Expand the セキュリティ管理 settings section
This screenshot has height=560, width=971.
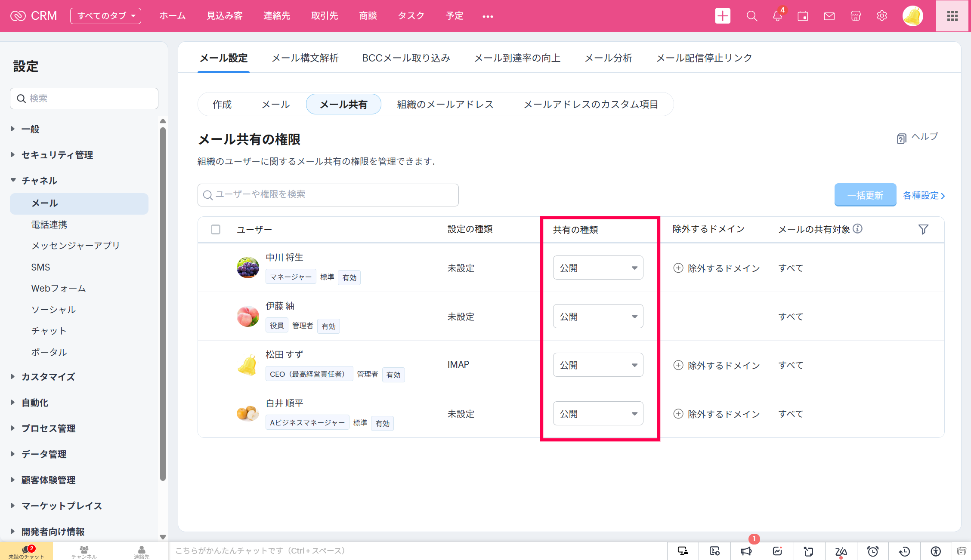click(x=57, y=155)
